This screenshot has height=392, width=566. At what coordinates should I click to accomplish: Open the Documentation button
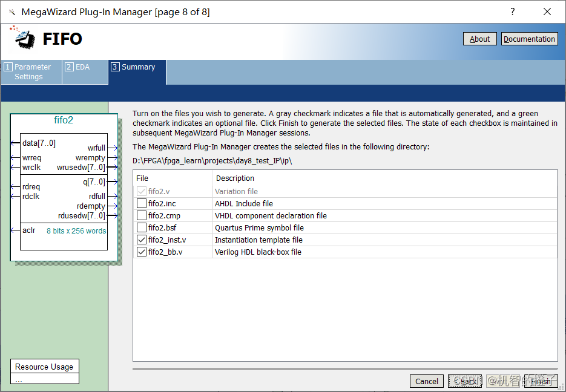tap(529, 39)
